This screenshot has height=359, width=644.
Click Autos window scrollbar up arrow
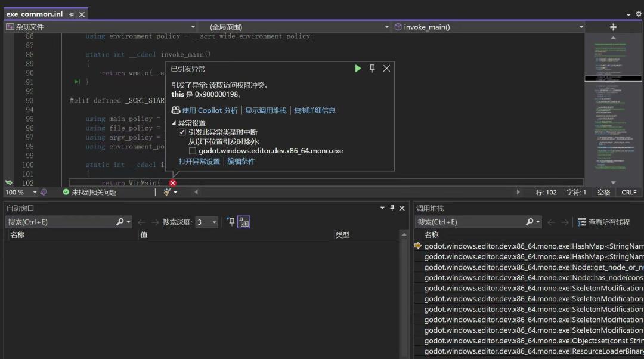pos(404,234)
